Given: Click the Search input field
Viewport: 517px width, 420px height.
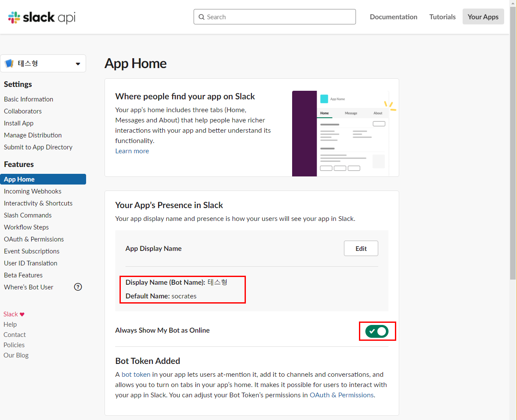Looking at the screenshot, I should click(x=275, y=17).
